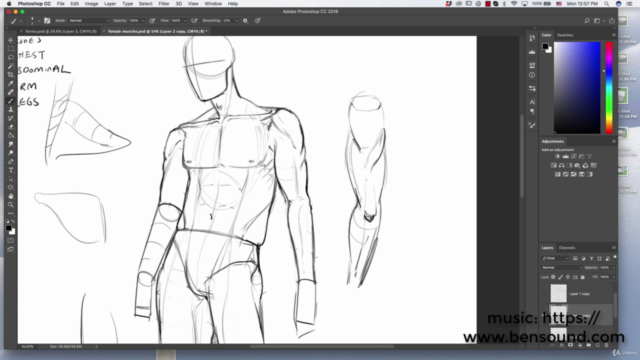This screenshot has height=360, width=640.
Task: Toggle lock transparent pixels
Action: coord(553,277)
